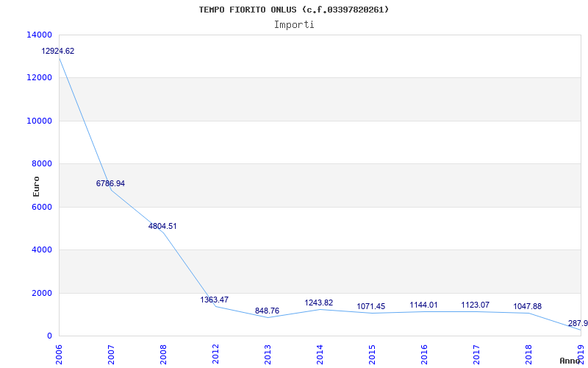Click the Euro axis label

pyautogui.click(x=36, y=186)
